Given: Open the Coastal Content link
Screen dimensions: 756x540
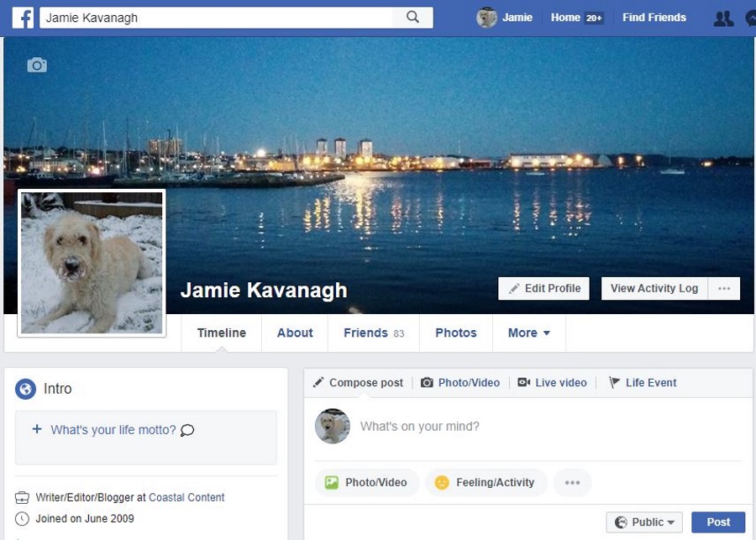Looking at the screenshot, I should click(186, 497).
